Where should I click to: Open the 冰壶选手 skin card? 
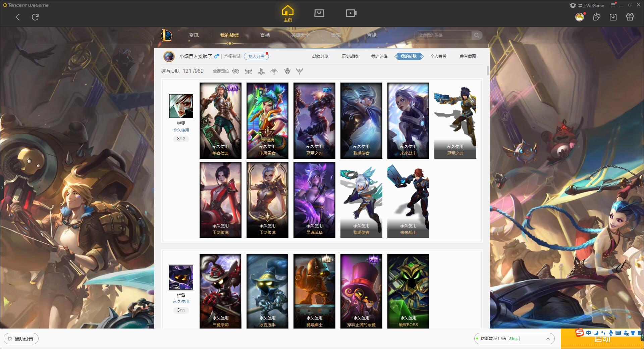pos(267,291)
